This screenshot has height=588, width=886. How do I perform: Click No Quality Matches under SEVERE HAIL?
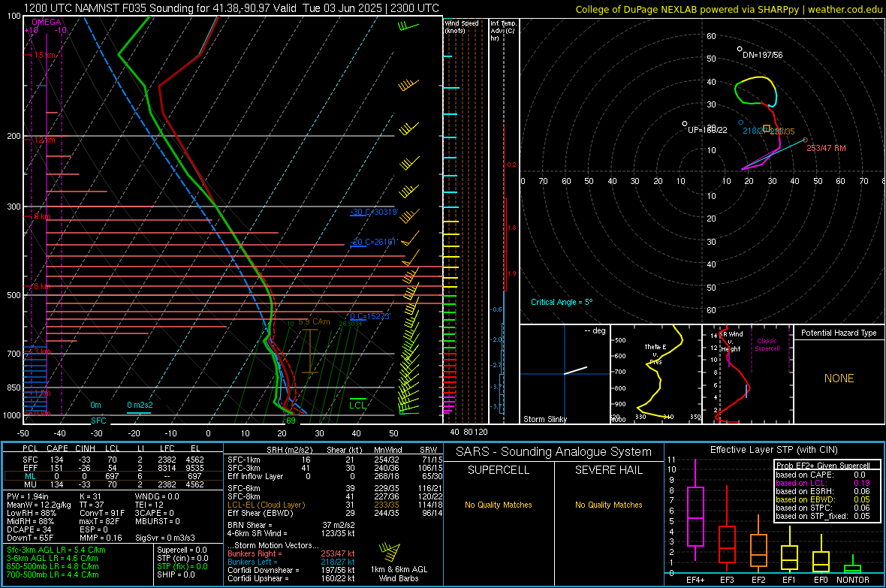(x=608, y=505)
